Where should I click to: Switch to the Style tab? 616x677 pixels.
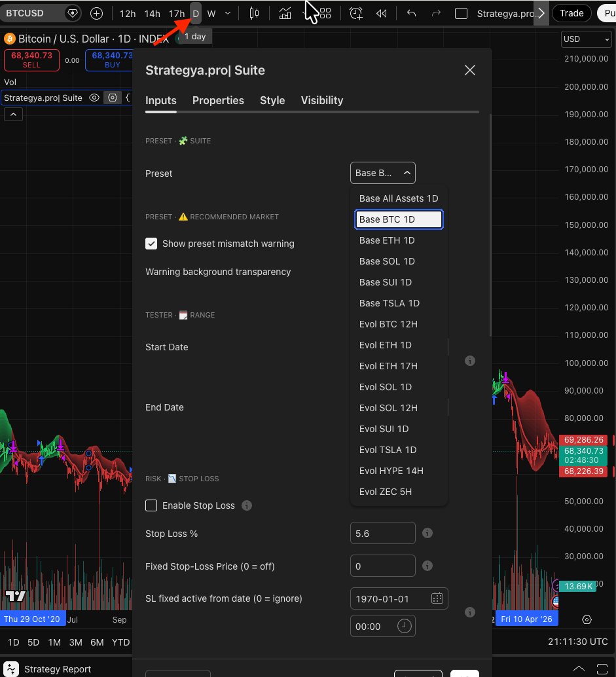272,101
